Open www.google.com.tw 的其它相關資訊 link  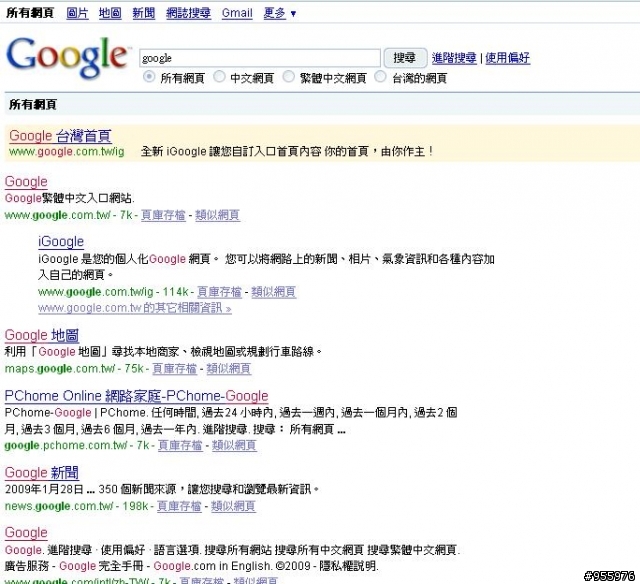point(135,308)
